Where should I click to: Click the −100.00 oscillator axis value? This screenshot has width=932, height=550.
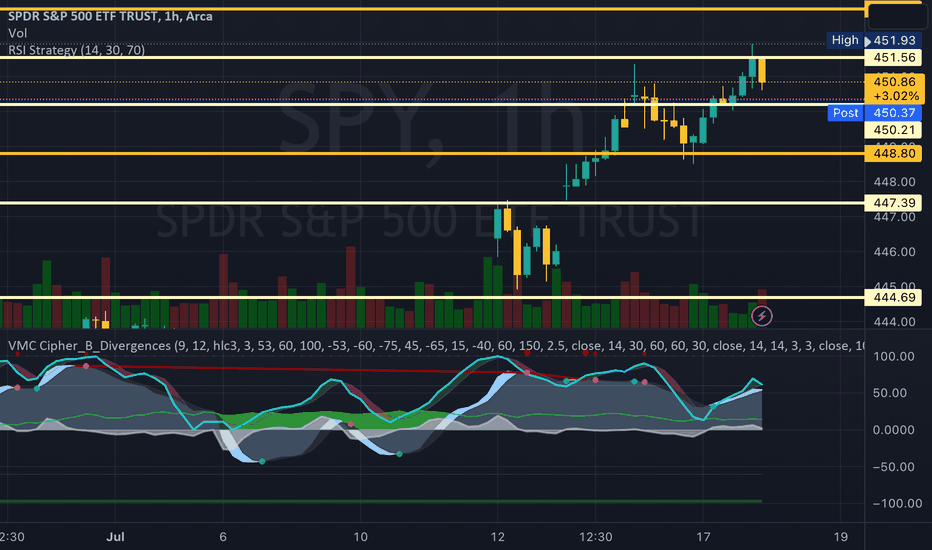897,504
